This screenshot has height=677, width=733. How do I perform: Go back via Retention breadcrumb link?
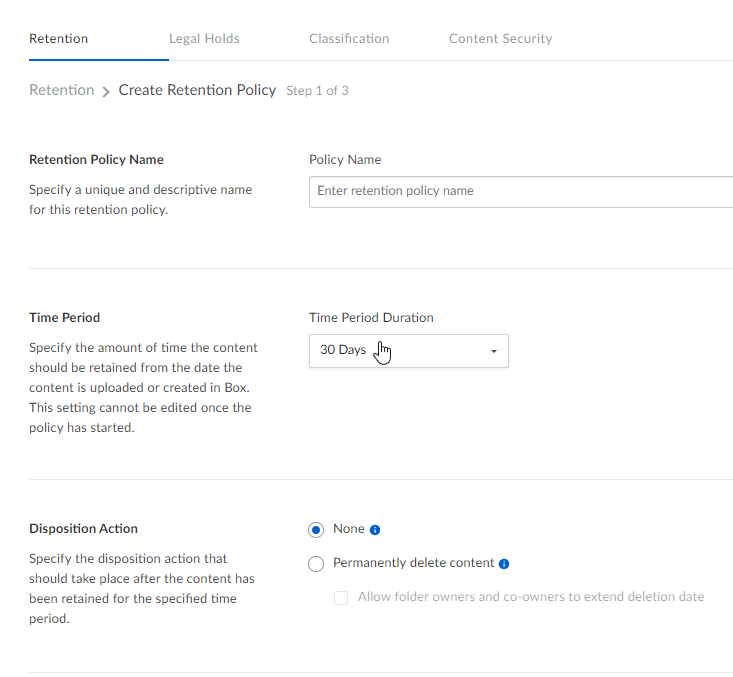62,90
